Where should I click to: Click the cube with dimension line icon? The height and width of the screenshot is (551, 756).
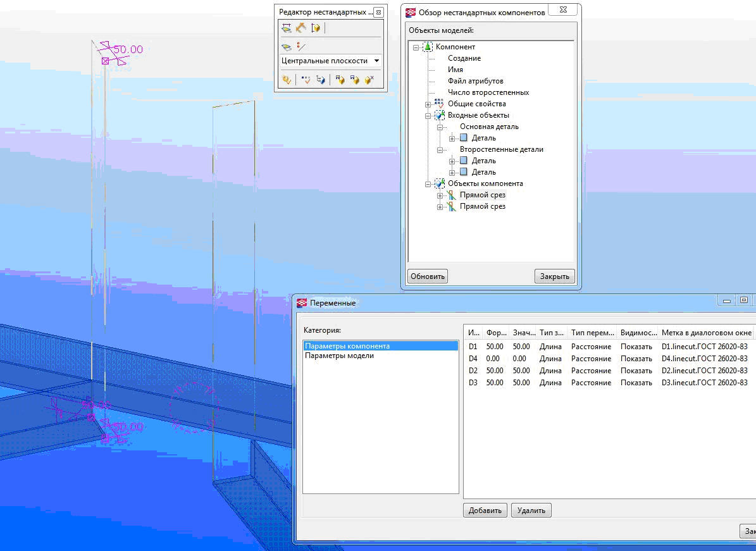coord(316,28)
